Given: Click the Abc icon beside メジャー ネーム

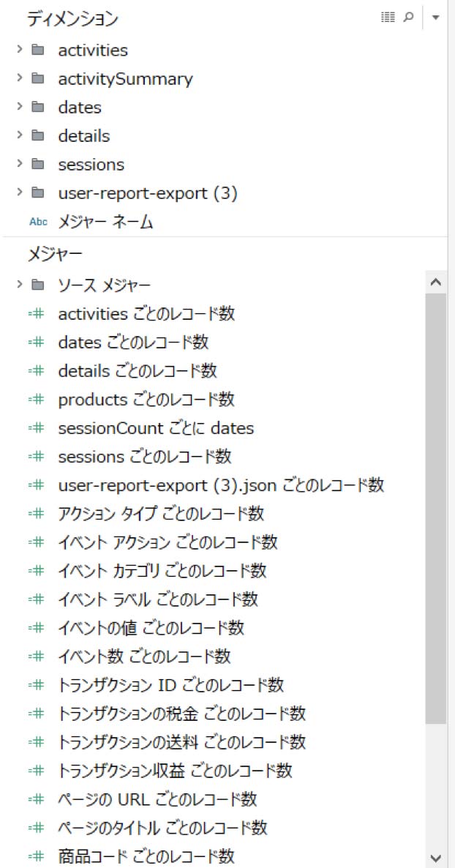Looking at the screenshot, I should 38,222.
